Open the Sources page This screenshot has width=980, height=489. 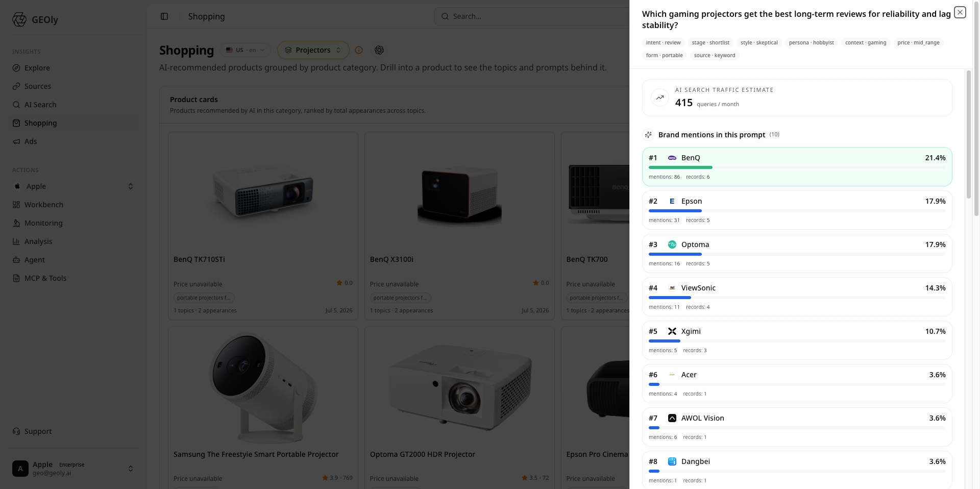click(38, 86)
